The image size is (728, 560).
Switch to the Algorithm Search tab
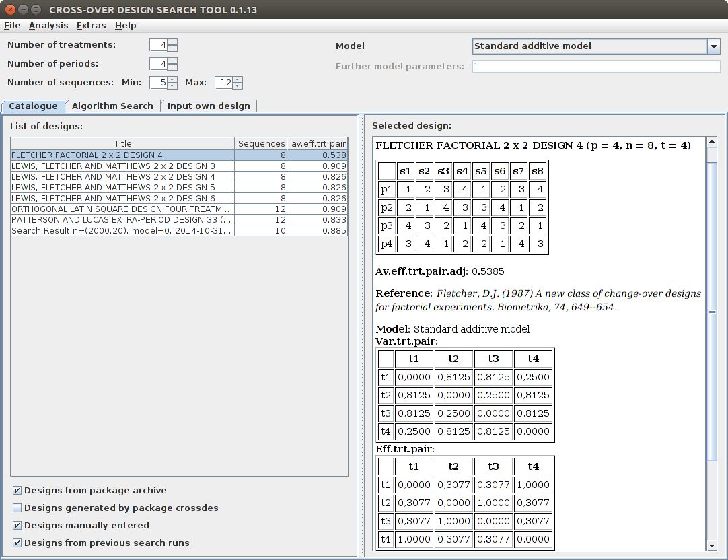[x=112, y=106]
